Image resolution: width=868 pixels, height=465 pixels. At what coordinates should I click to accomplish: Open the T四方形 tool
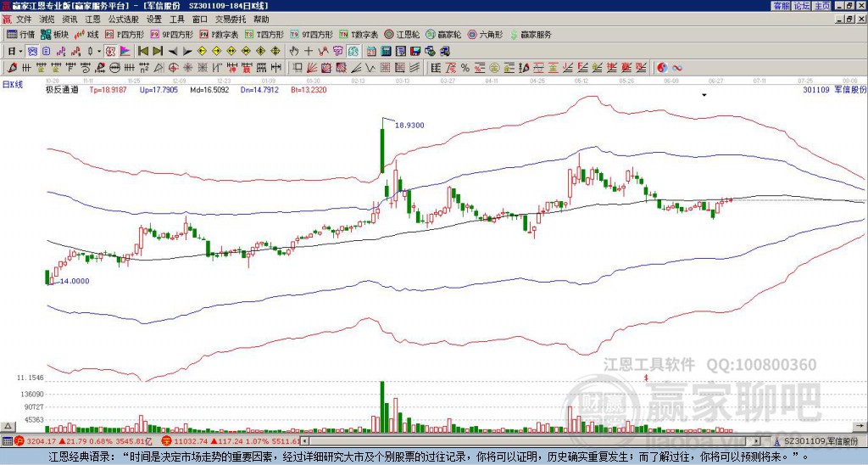pyautogui.click(x=264, y=34)
